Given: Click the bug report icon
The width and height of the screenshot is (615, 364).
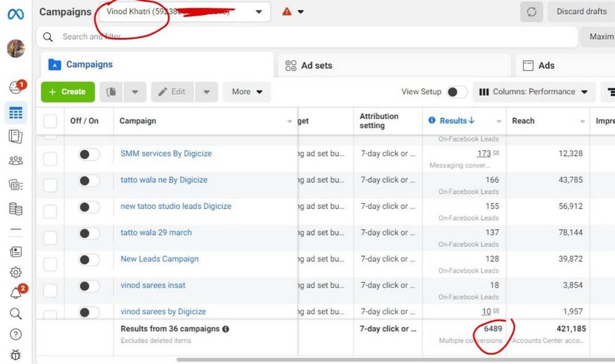Looking at the screenshot, I should tap(16, 355).
